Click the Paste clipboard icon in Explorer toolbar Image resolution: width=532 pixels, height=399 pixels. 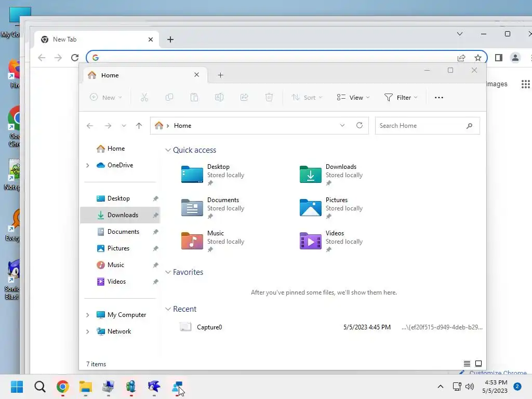click(194, 98)
